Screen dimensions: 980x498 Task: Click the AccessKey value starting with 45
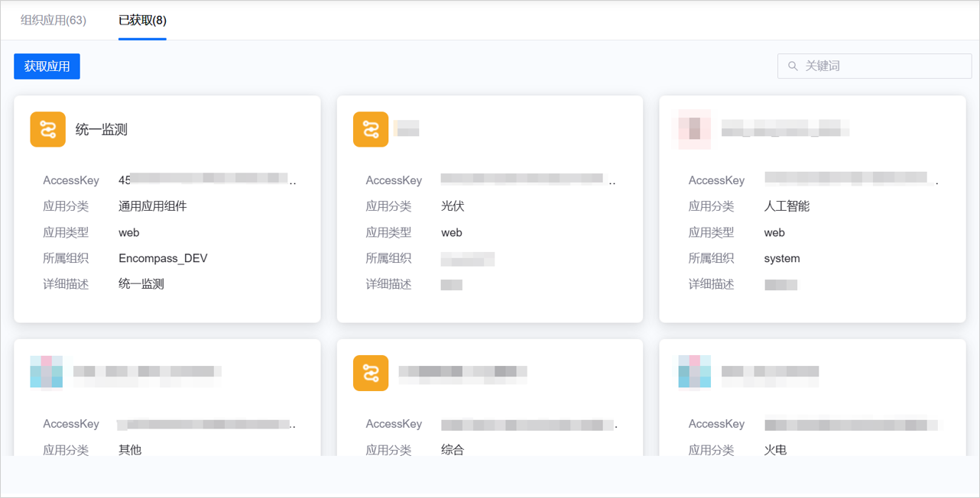[x=206, y=180]
